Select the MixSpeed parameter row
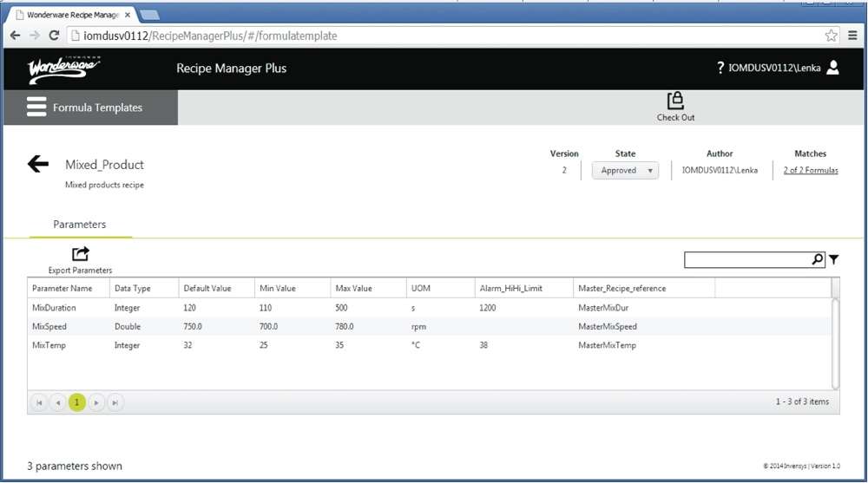The height and width of the screenshot is (483, 868). click(430, 326)
